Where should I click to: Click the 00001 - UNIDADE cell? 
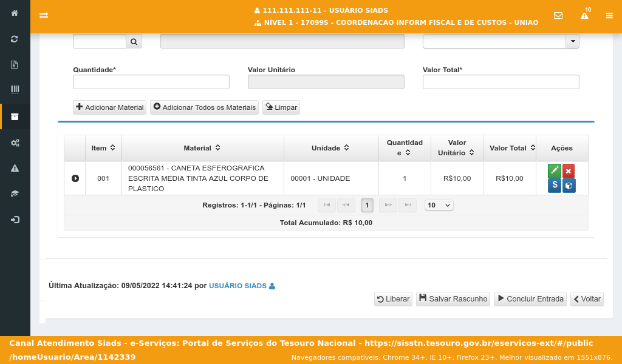point(331,178)
